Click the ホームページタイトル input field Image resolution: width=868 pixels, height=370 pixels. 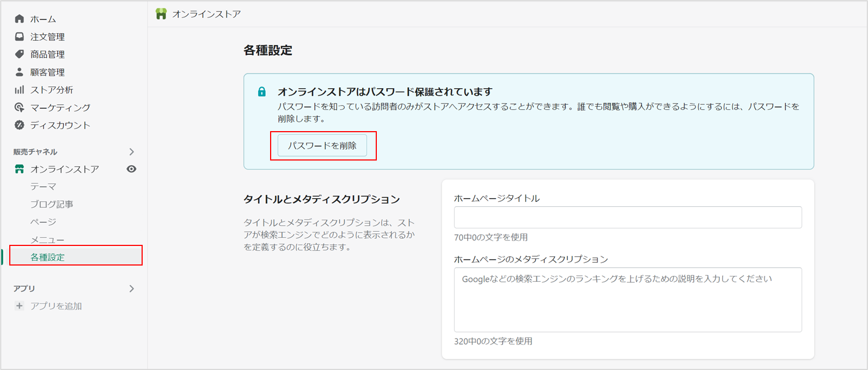point(628,217)
